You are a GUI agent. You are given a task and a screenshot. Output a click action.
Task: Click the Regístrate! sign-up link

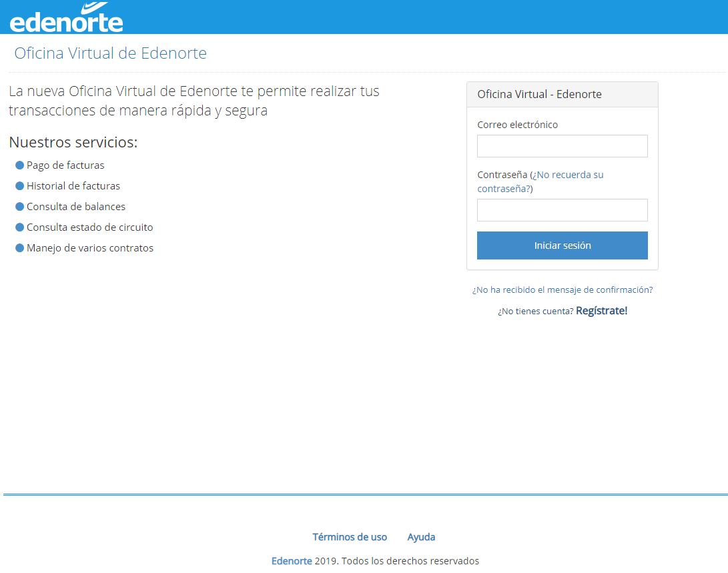602,311
